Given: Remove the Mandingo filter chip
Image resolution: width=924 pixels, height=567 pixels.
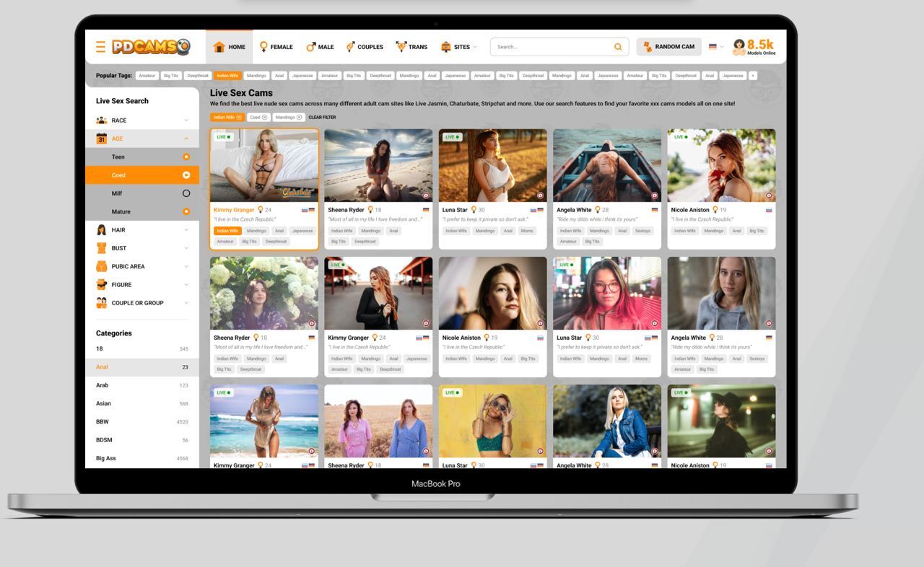Looking at the screenshot, I should (299, 118).
